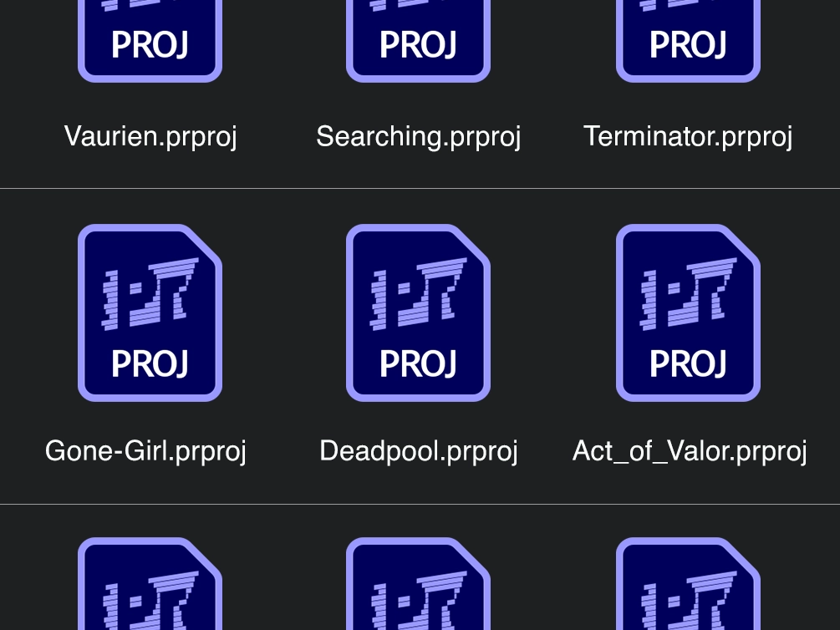Image resolution: width=840 pixels, height=630 pixels.
Task: Select the Deadpool.prproj filename text
Action: coord(418,450)
